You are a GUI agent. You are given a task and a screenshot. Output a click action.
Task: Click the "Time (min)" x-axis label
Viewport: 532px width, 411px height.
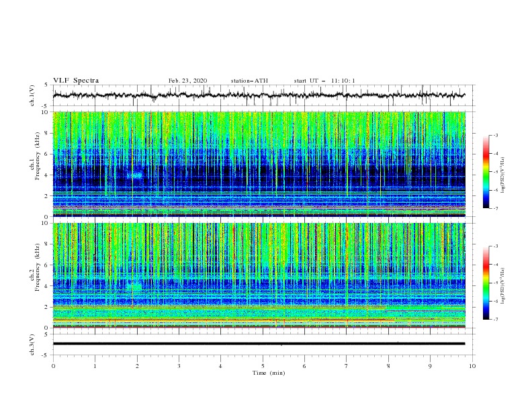point(269,373)
